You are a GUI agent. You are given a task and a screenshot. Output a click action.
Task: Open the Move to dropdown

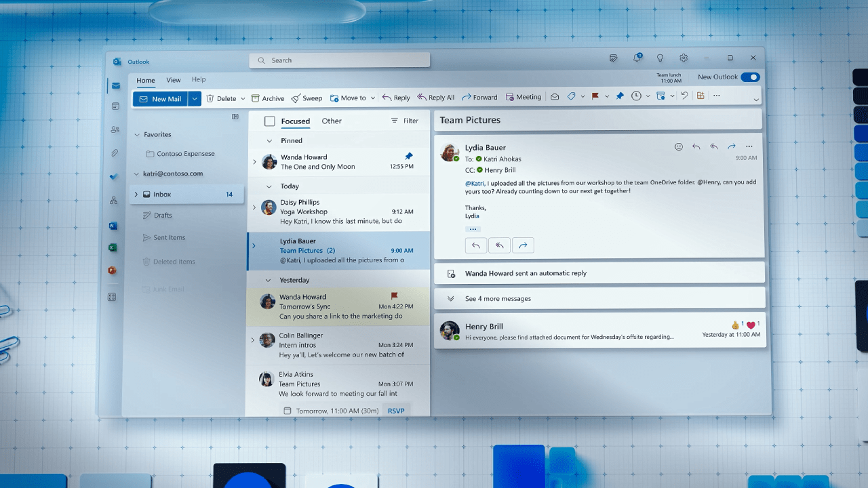374,97
